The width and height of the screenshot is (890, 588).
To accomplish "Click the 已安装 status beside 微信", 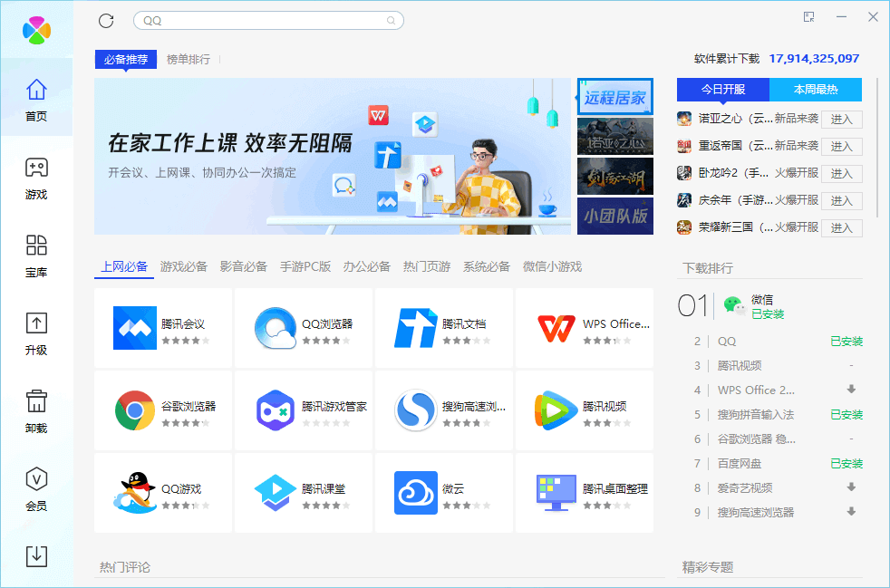I will pyautogui.click(x=768, y=313).
